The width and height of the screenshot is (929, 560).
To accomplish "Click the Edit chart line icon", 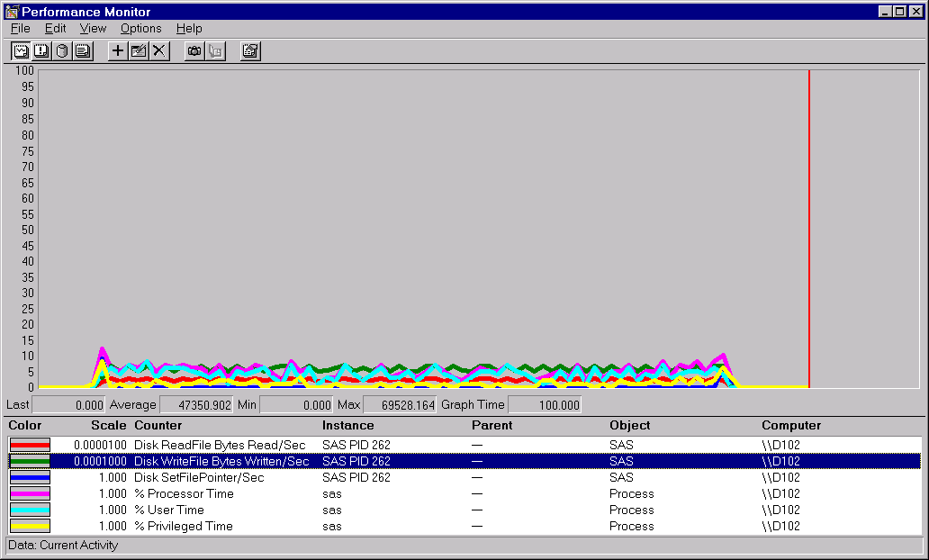I will (139, 50).
